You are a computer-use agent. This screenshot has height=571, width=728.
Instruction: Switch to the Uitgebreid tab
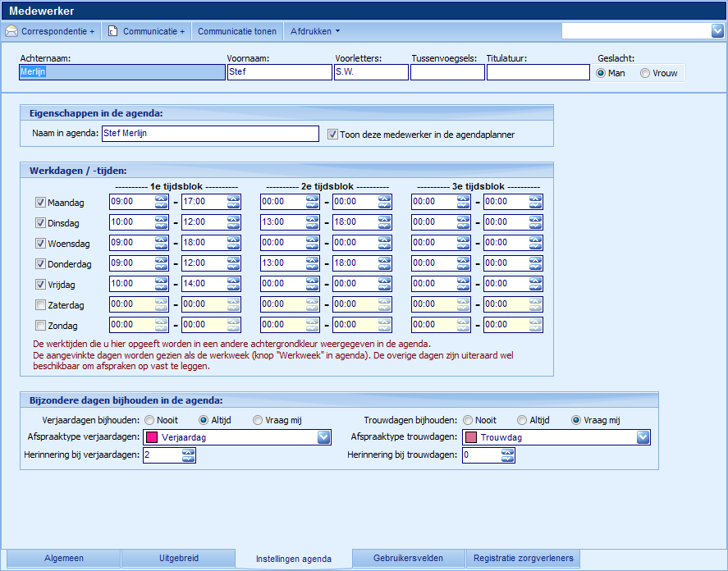[179, 558]
